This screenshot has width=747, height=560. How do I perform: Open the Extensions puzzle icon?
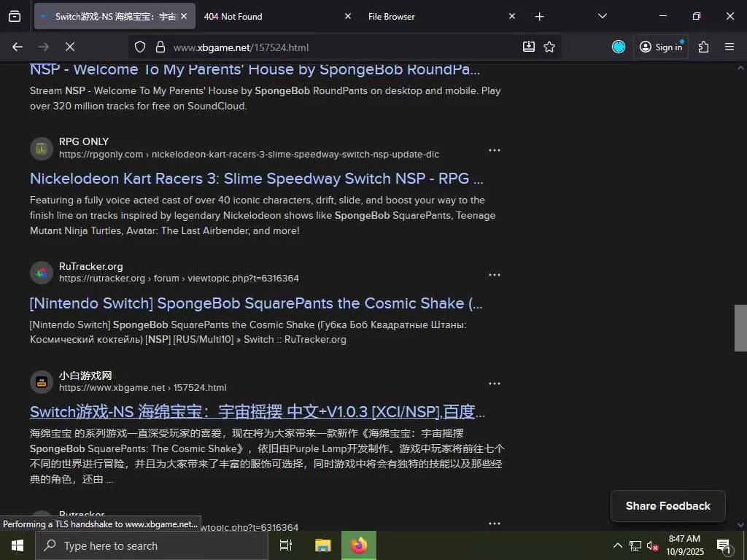(704, 47)
